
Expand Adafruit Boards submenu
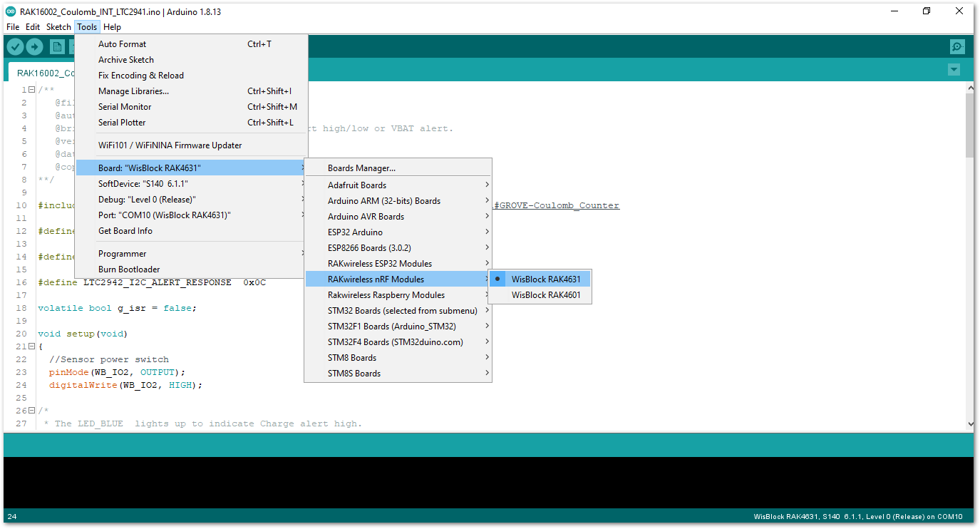point(398,185)
